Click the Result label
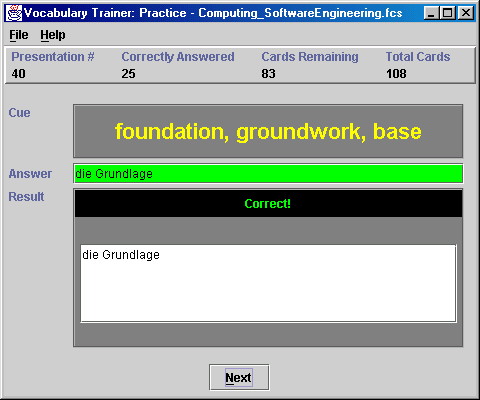The image size is (480, 400). tap(26, 197)
